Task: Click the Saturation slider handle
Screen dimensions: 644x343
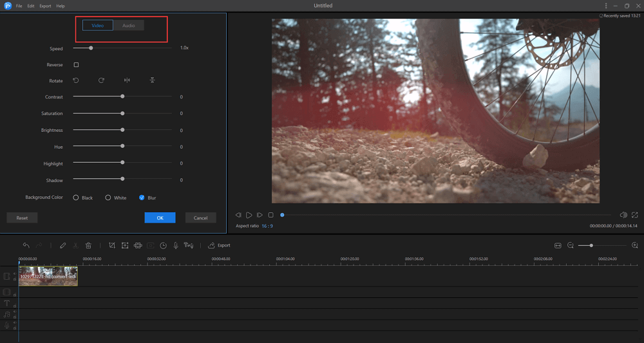Action: click(x=122, y=113)
